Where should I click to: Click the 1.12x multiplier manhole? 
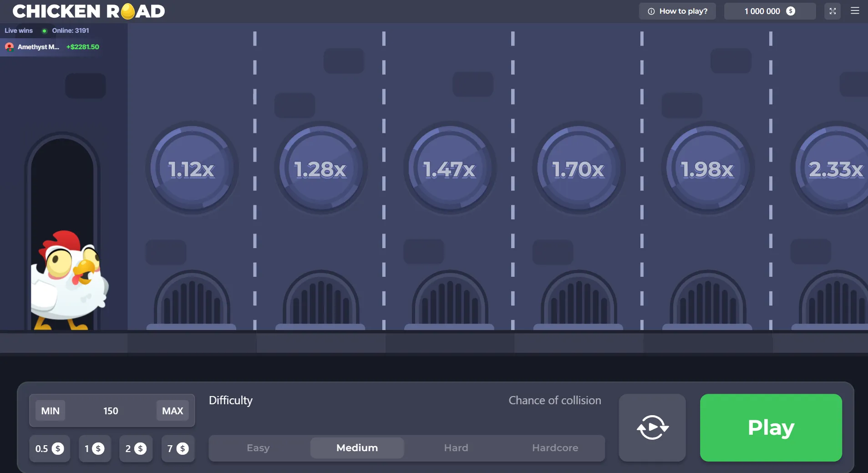pyautogui.click(x=192, y=168)
